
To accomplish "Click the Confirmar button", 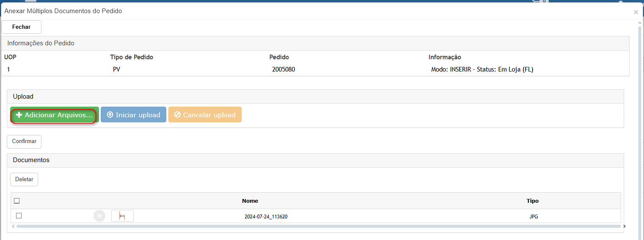I will tap(24, 141).
